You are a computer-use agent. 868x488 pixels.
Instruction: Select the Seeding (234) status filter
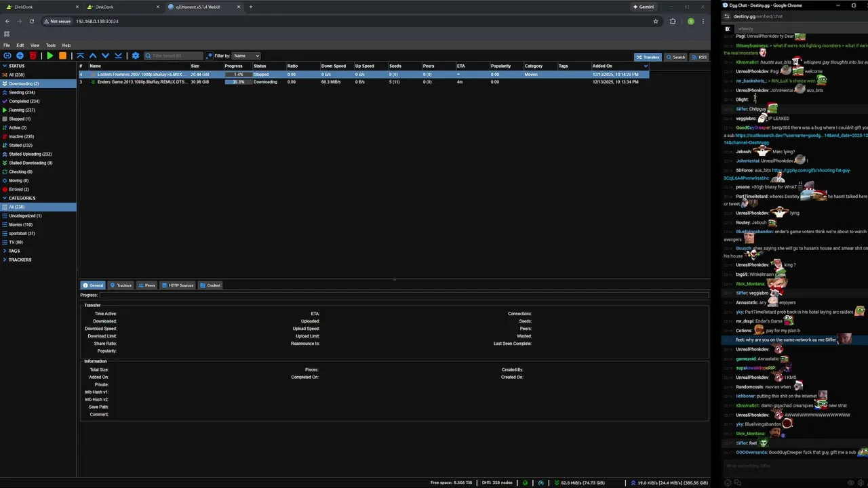click(x=38, y=92)
